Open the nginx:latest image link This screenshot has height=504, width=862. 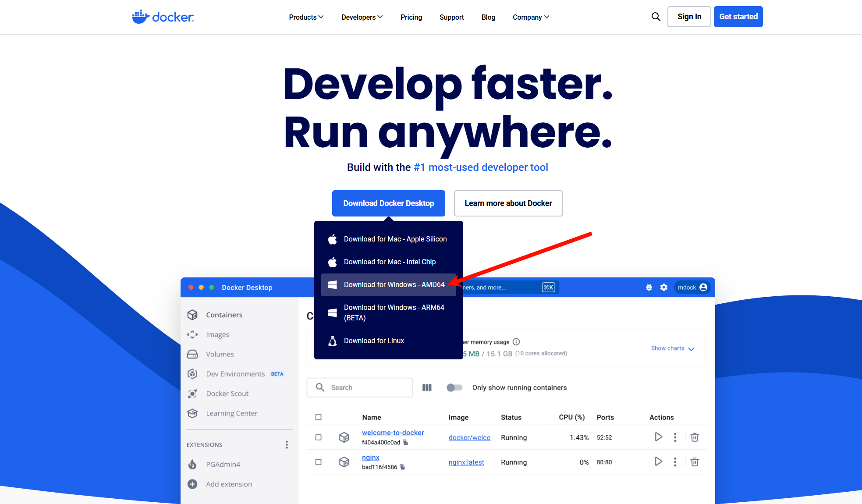tap(466, 462)
